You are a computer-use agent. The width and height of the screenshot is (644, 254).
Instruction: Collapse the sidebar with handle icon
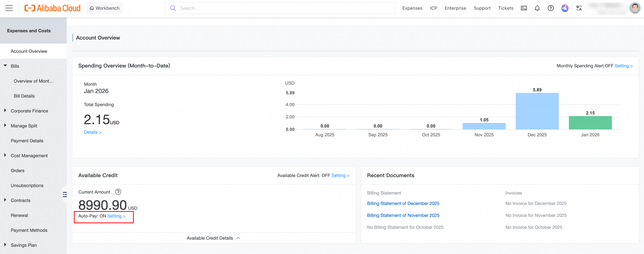pos(65,194)
